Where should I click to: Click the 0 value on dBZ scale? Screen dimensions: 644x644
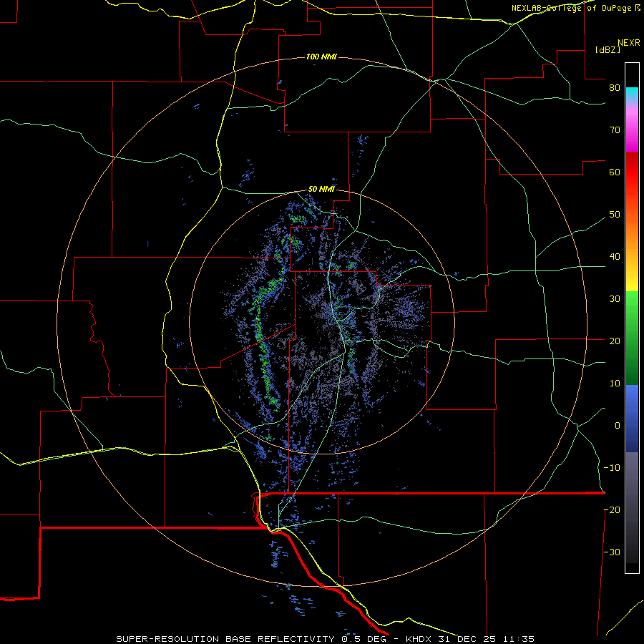click(618, 426)
